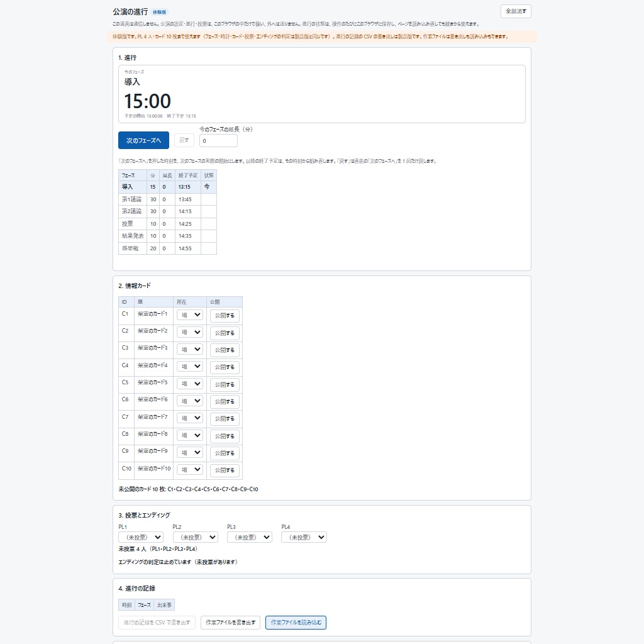Open the 所在 dropdown for card C10
The image size is (644, 644).
190,469
